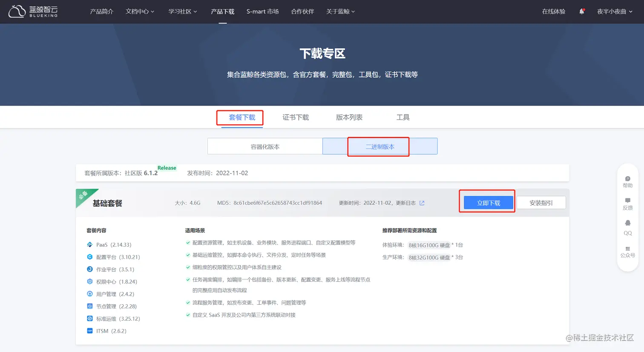Click the 在线体验 link

[553, 11]
